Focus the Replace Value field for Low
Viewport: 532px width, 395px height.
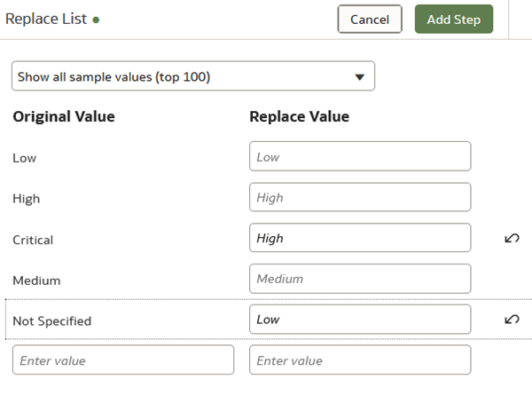coord(359,156)
